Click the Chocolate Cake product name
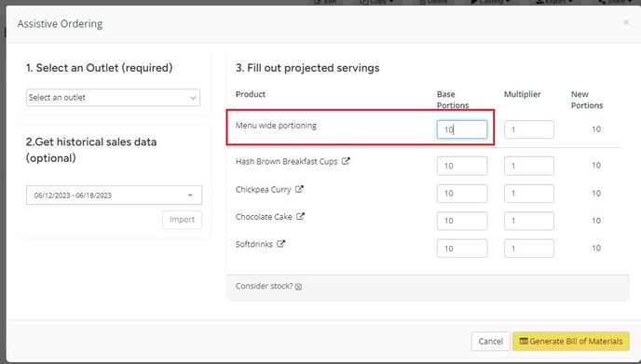Image resolution: width=641 pixels, height=364 pixels. click(x=264, y=217)
